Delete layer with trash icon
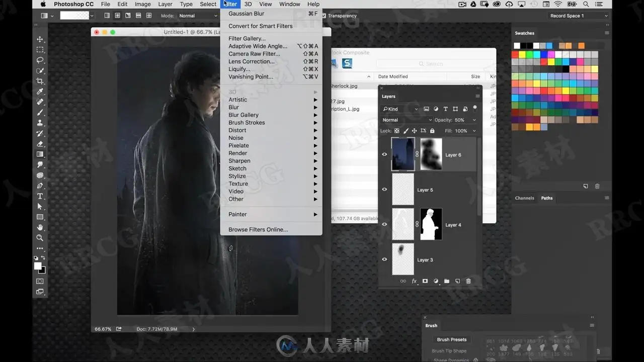This screenshot has height=362, width=644. click(468, 281)
